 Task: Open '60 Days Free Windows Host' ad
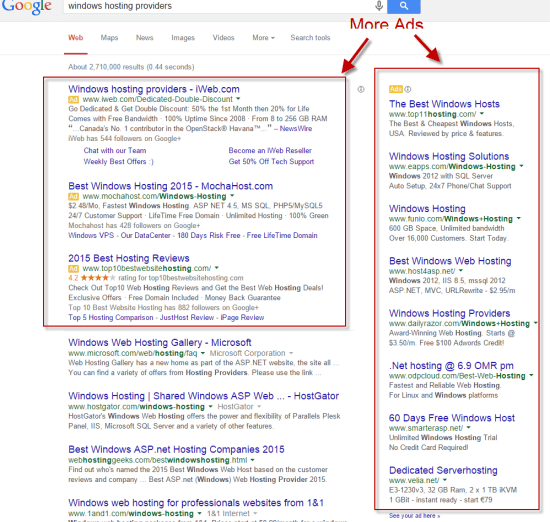(452, 418)
